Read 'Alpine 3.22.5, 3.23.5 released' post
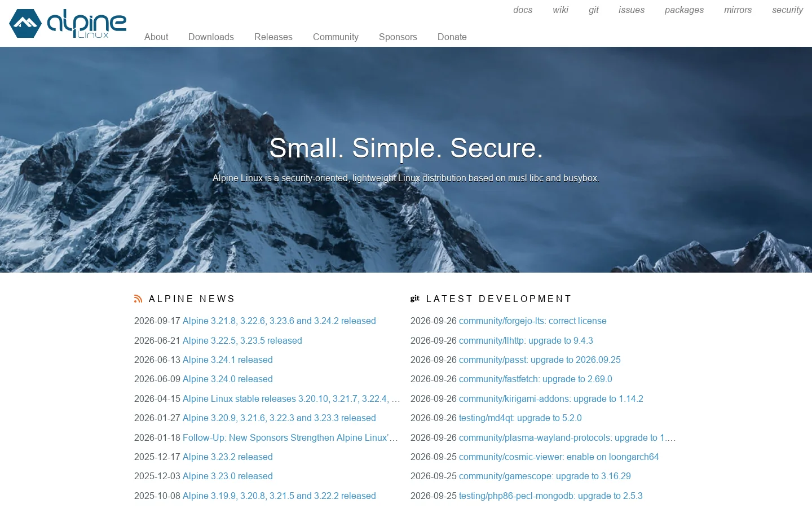The width and height of the screenshot is (812, 508). pyautogui.click(x=242, y=340)
